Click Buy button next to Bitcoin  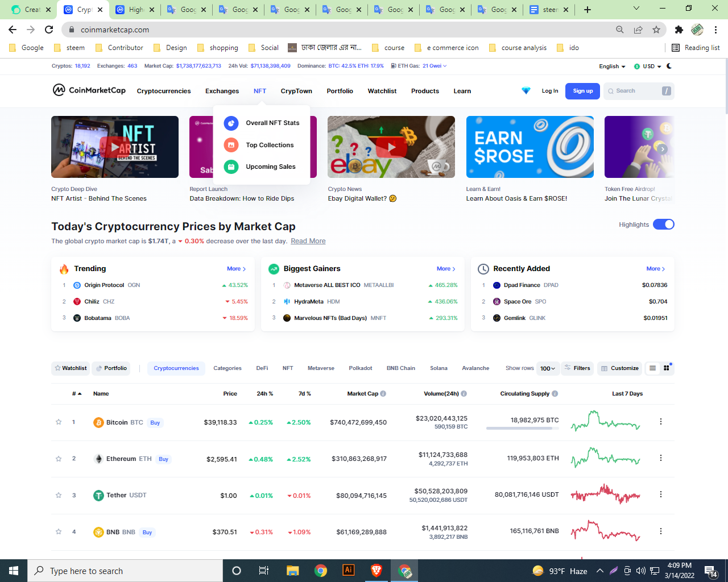click(155, 423)
